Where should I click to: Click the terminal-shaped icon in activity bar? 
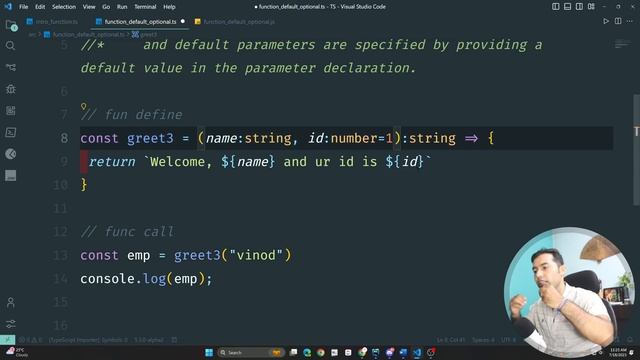[11, 132]
